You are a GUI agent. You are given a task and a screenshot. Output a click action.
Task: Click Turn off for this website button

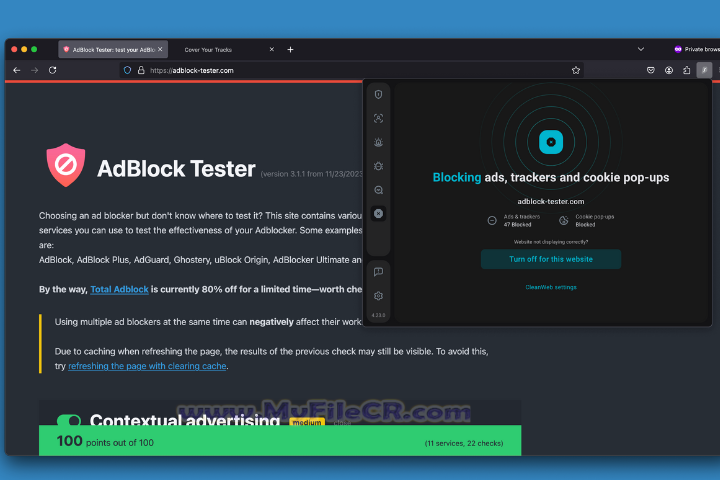(x=551, y=259)
